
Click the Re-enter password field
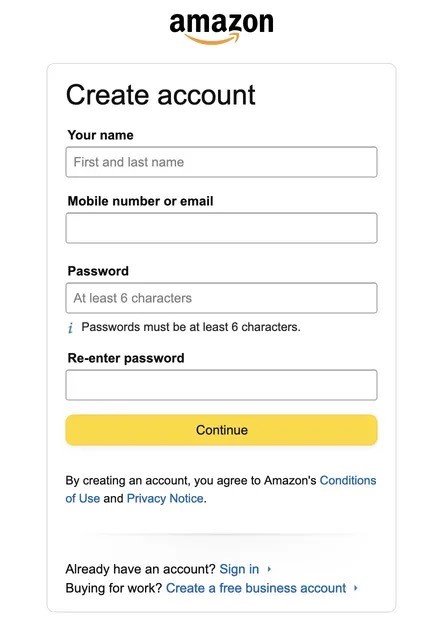pyautogui.click(x=221, y=385)
